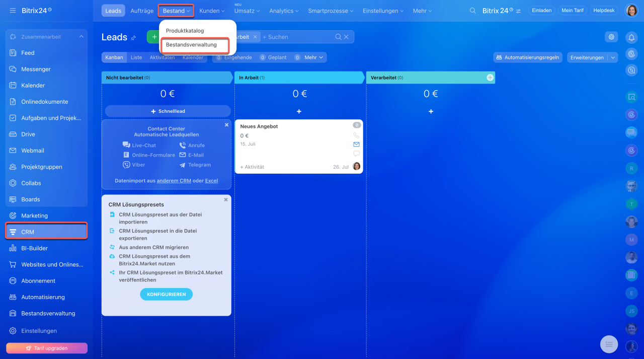The width and height of the screenshot is (644, 359).
Task: Open Mein Tarif
Action: [x=573, y=11]
